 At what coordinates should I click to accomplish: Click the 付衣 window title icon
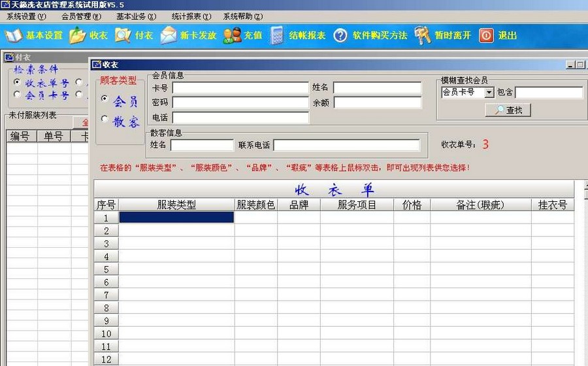tap(9, 58)
